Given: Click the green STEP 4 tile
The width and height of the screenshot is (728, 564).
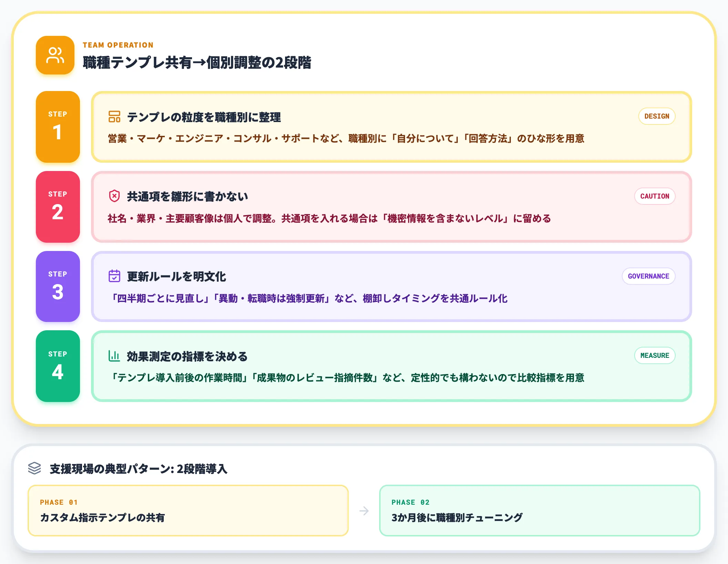Looking at the screenshot, I should click(58, 366).
